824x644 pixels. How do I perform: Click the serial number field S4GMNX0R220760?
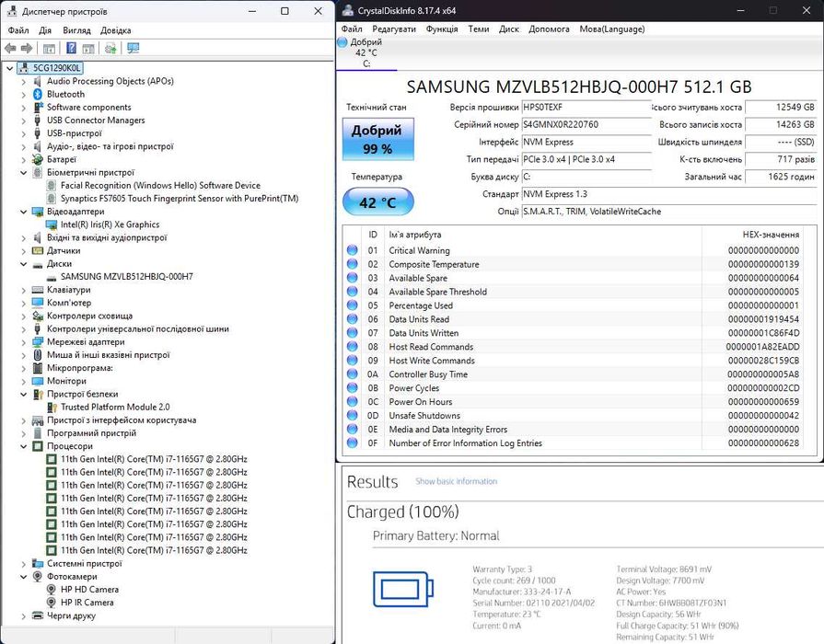(x=586, y=124)
